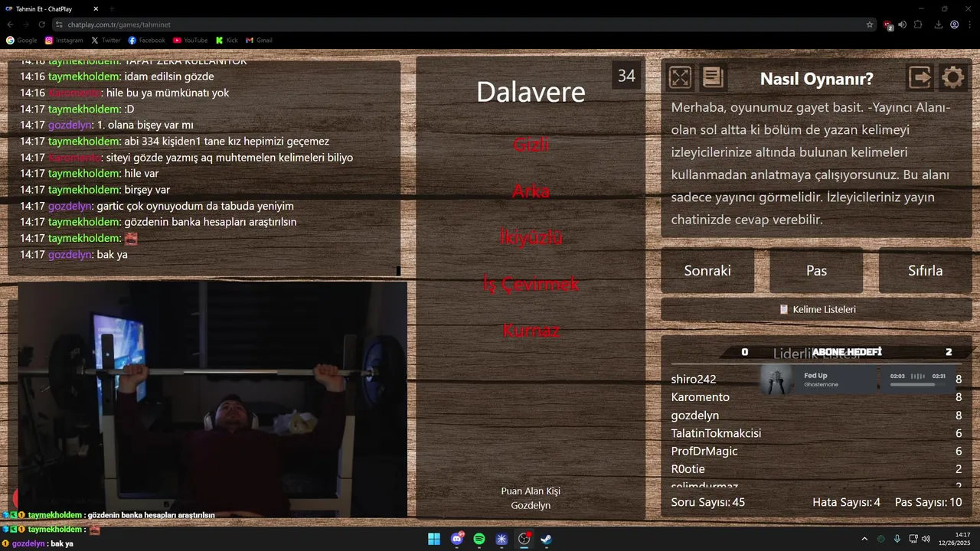Screen dimensions: 980x551
Task: Open the notes list icon beside fullscreen
Action: pyautogui.click(x=713, y=77)
